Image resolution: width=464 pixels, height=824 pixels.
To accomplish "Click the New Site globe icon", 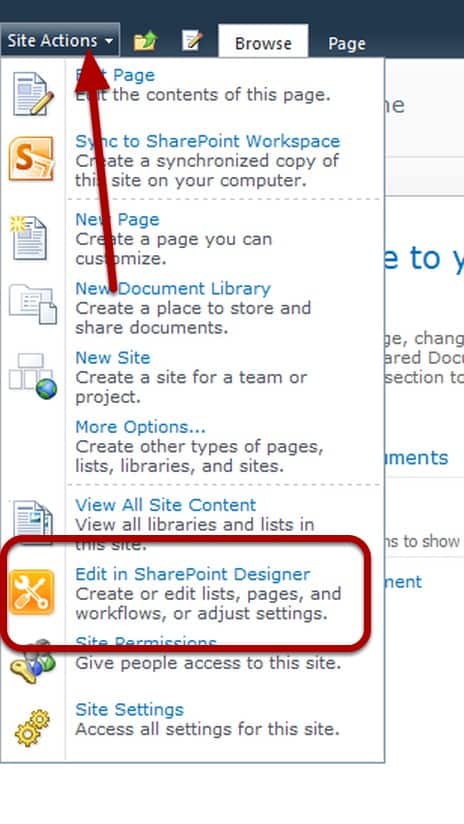I will [33, 376].
